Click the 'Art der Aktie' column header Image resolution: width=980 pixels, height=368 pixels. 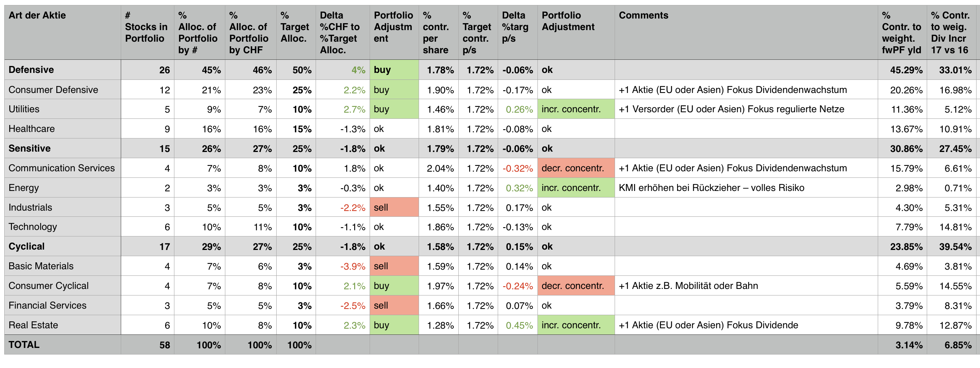click(37, 15)
